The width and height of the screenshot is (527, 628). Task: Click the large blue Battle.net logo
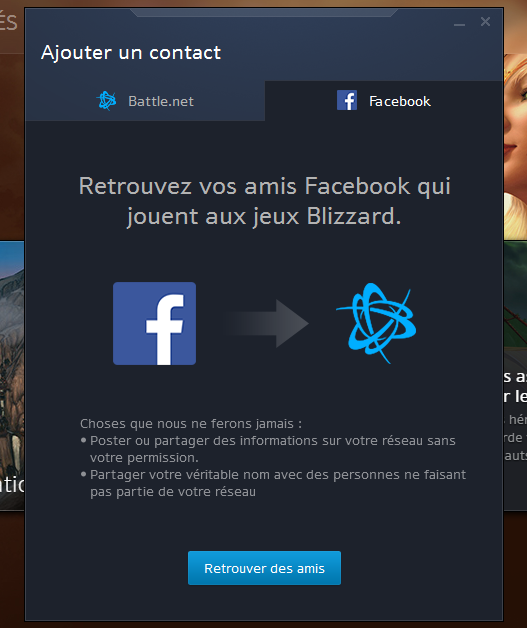(x=377, y=323)
